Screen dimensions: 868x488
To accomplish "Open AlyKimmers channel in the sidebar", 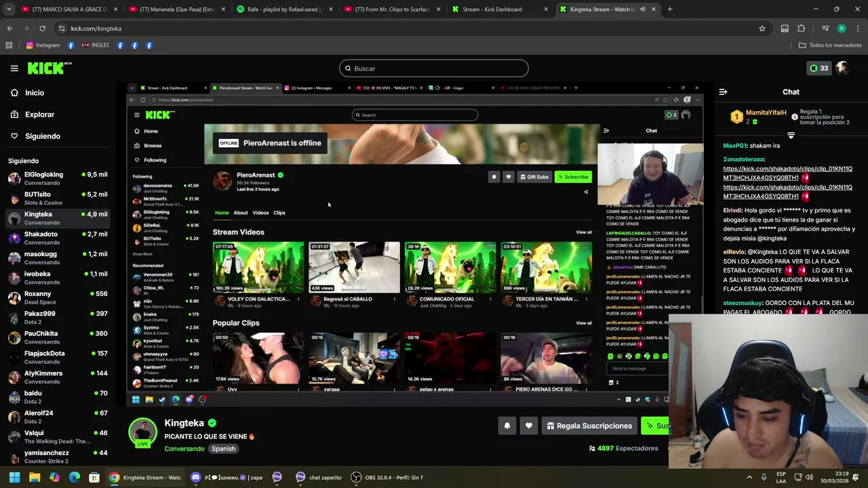I will 58,377.
